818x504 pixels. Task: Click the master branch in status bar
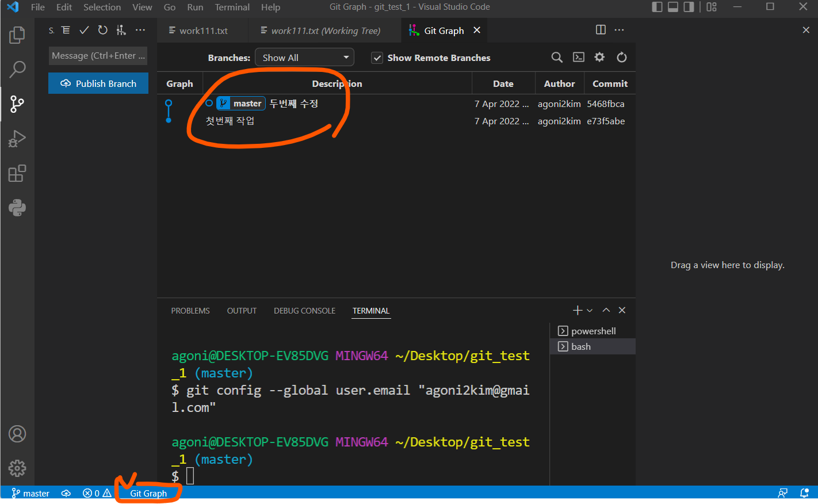(x=30, y=493)
